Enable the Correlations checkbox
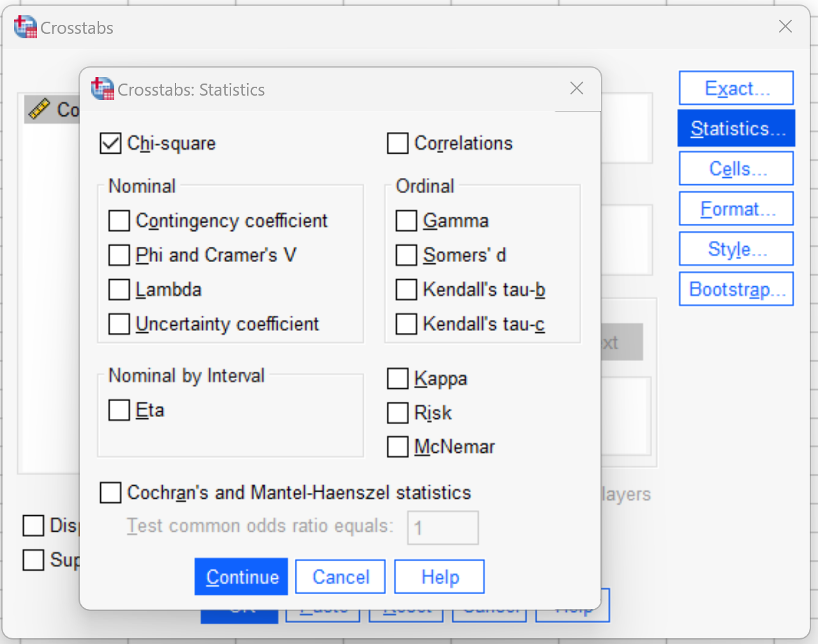 [x=398, y=143]
